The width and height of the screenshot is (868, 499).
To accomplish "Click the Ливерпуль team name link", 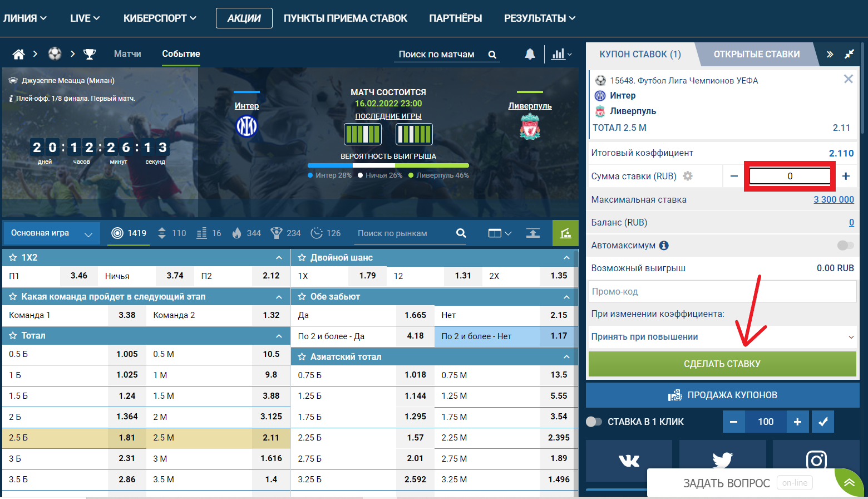I will point(530,106).
